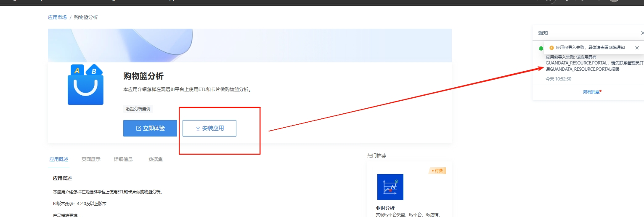Click the shopping bag app icon
Viewport: 644px width, 217px height.
[85, 84]
